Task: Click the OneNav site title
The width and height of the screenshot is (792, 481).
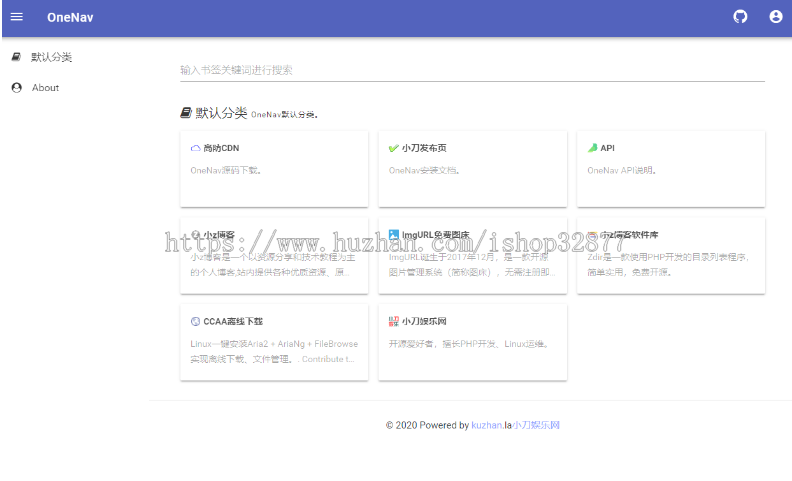Action: click(70, 17)
